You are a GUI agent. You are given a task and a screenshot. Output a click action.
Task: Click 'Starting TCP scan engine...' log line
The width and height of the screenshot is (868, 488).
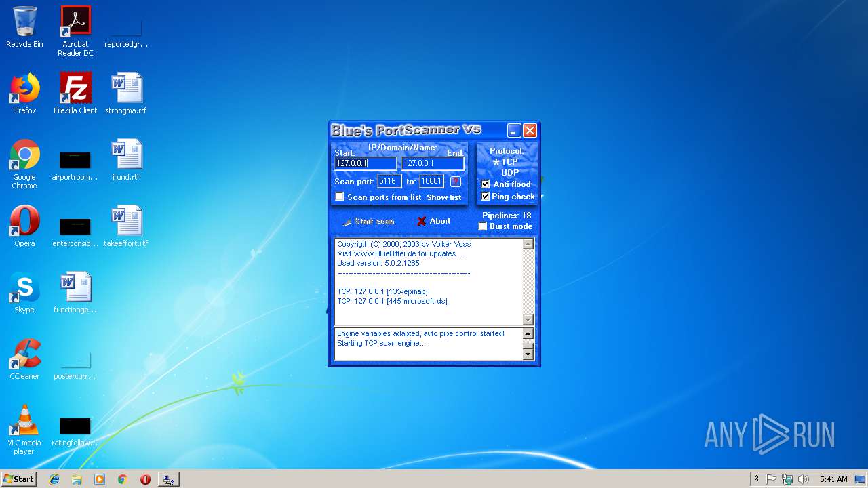[x=381, y=343]
